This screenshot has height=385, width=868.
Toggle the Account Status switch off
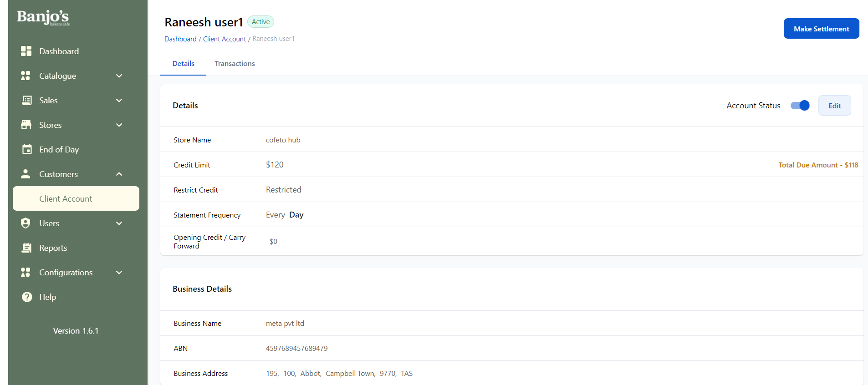pyautogui.click(x=800, y=106)
